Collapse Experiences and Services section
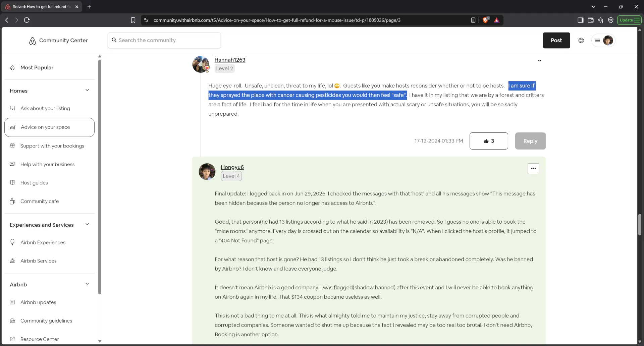The image size is (644, 346). click(x=87, y=224)
